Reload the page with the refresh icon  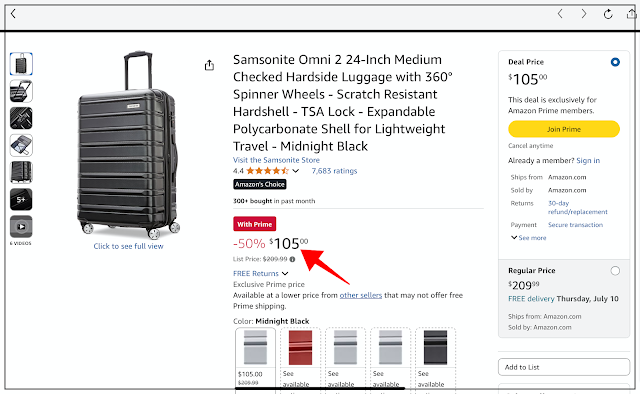click(x=608, y=14)
